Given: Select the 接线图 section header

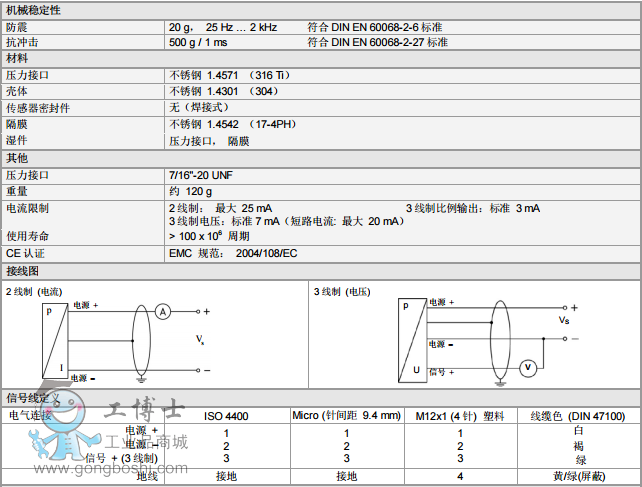Looking at the screenshot, I should pyautogui.click(x=23, y=271).
